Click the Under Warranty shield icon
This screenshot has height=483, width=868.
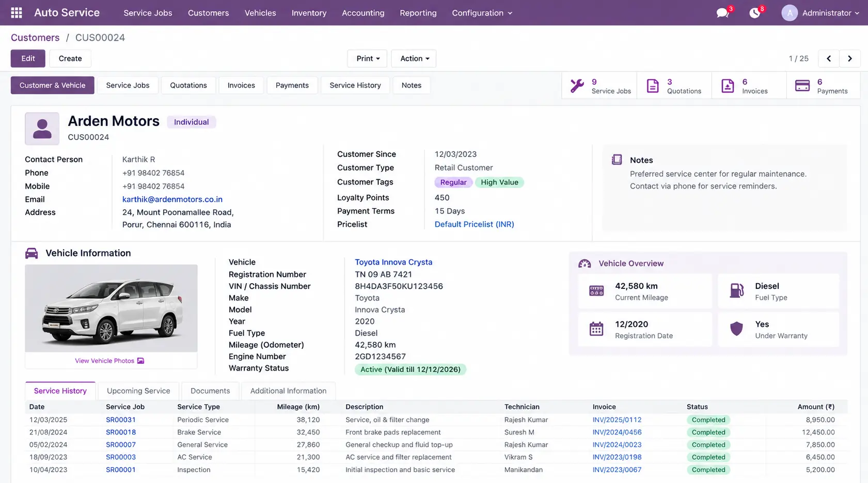pos(736,329)
